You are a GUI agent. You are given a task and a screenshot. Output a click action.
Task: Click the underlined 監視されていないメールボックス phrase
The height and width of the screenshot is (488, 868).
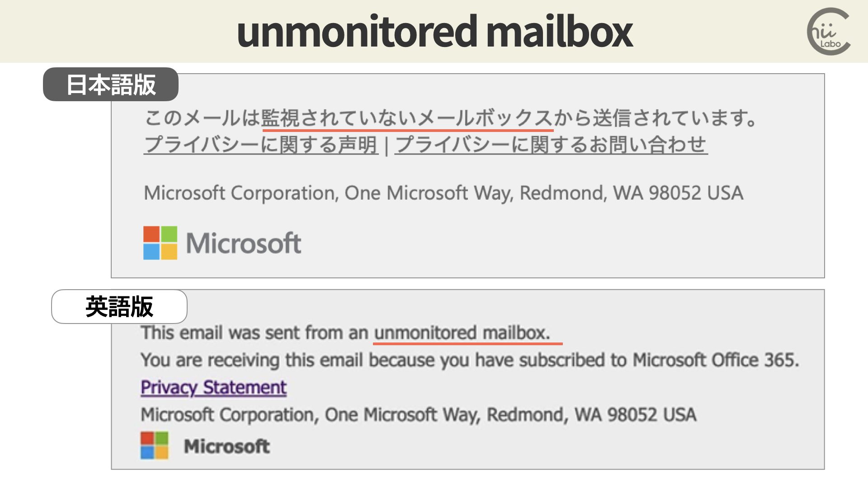(x=407, y=118)
